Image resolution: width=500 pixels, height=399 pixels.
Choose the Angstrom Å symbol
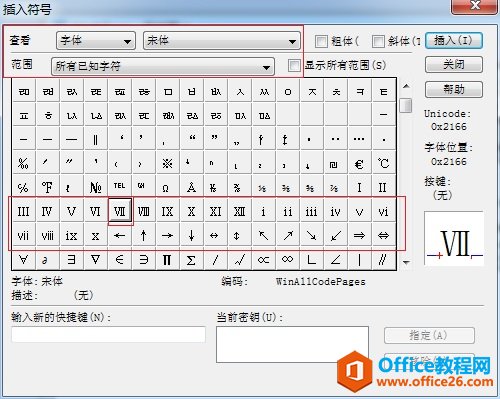192,187
